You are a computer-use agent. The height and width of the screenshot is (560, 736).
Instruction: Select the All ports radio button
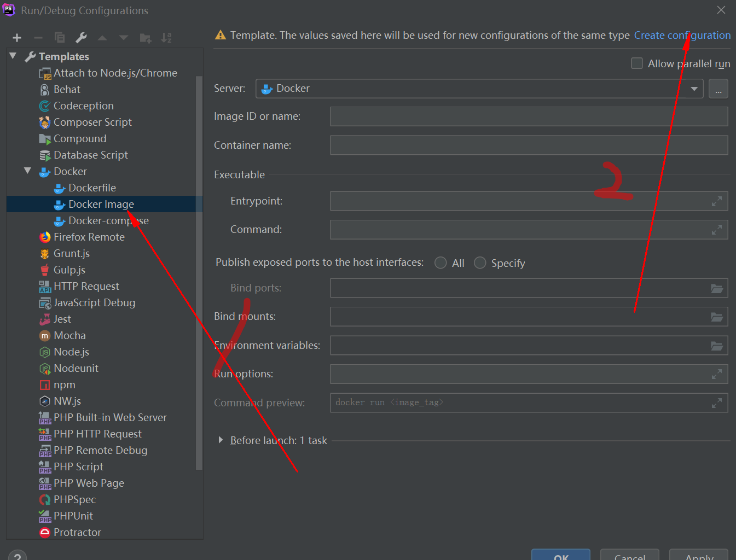(x=441, y=263)
